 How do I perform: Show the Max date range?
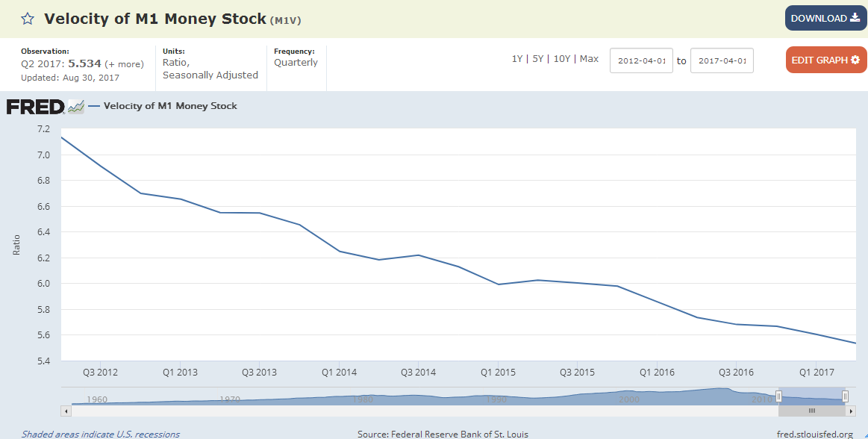(589, 59)
